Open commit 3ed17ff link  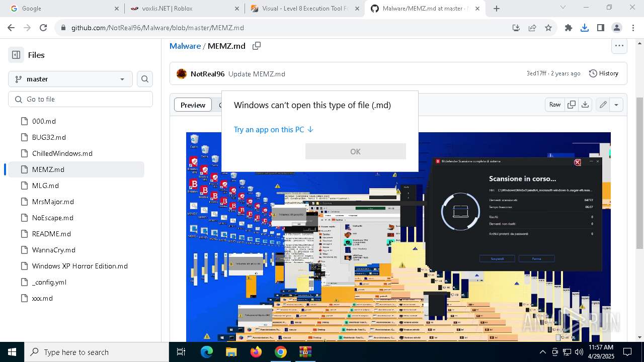click(x=536, y=73)
